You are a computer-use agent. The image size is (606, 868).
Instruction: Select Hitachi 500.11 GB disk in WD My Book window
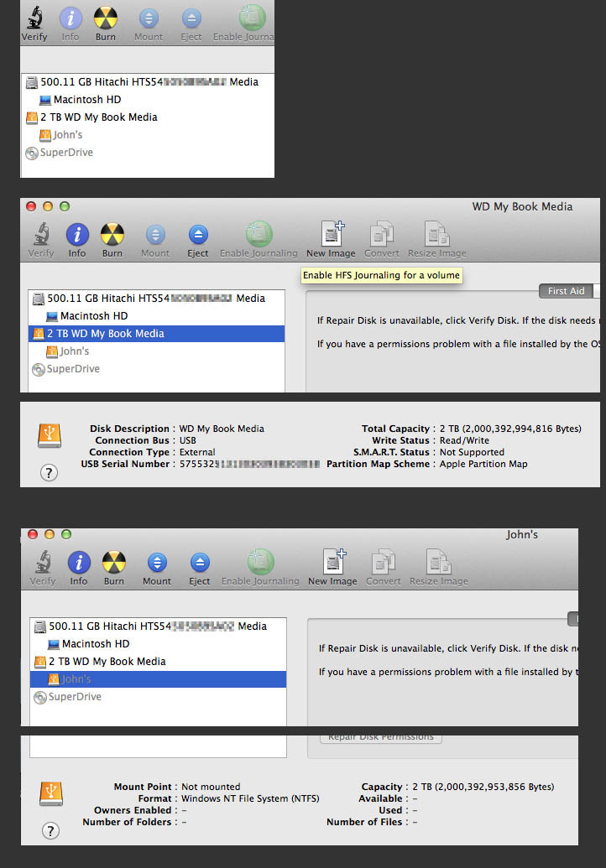pos(156,298)
